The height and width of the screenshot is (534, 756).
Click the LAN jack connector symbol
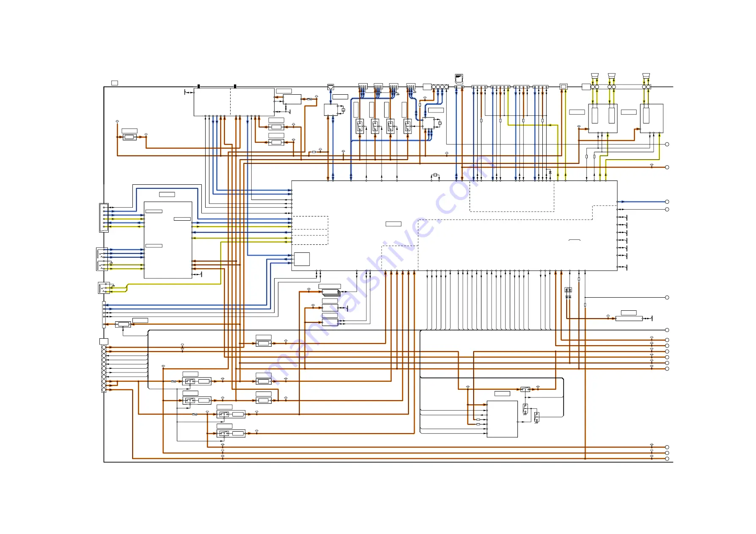(331, 87)
